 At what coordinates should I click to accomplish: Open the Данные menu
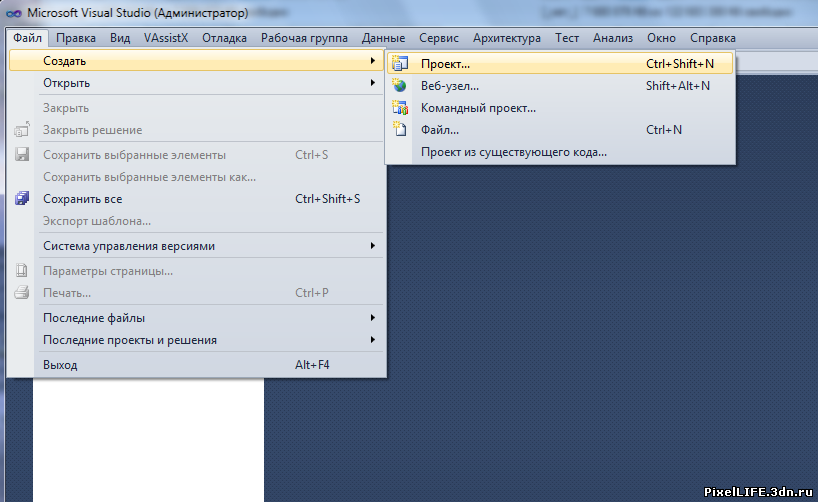pos(383,38)
